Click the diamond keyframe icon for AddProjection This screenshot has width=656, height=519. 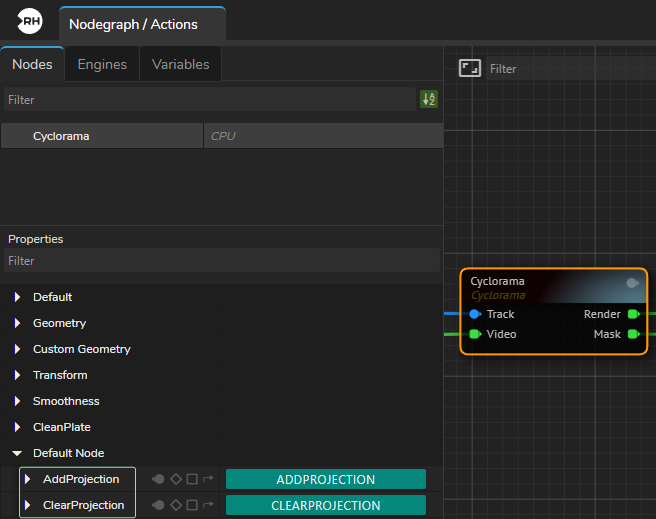point(176,479)
